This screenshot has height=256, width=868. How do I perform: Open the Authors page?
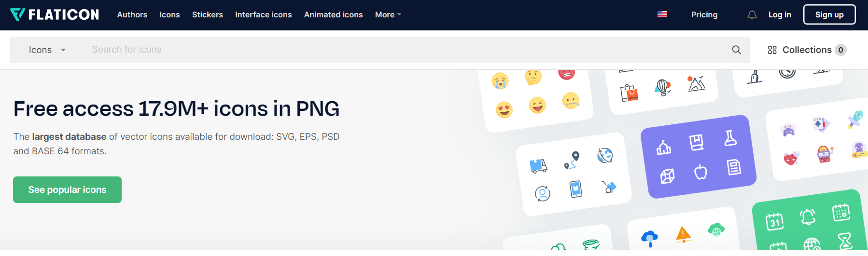point(132,14)
